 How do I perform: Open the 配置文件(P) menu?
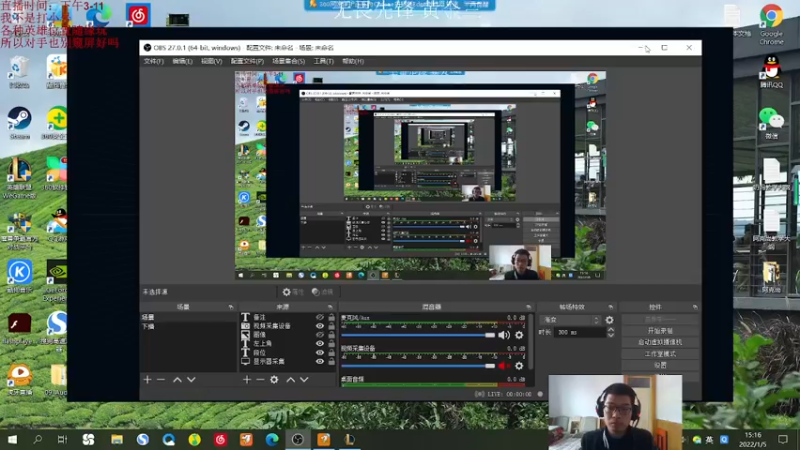click(x=247, y=61)
